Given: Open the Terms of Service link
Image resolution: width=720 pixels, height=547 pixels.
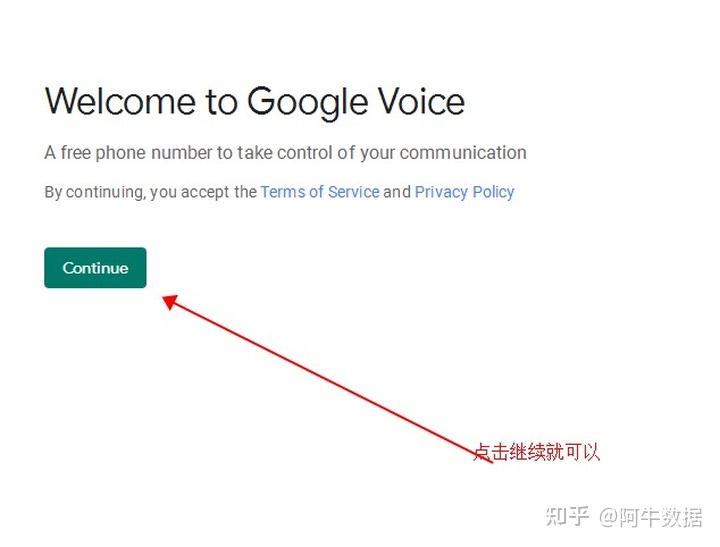Looking at the screenshot, I should pyautogui.click(x=320, y=192).
